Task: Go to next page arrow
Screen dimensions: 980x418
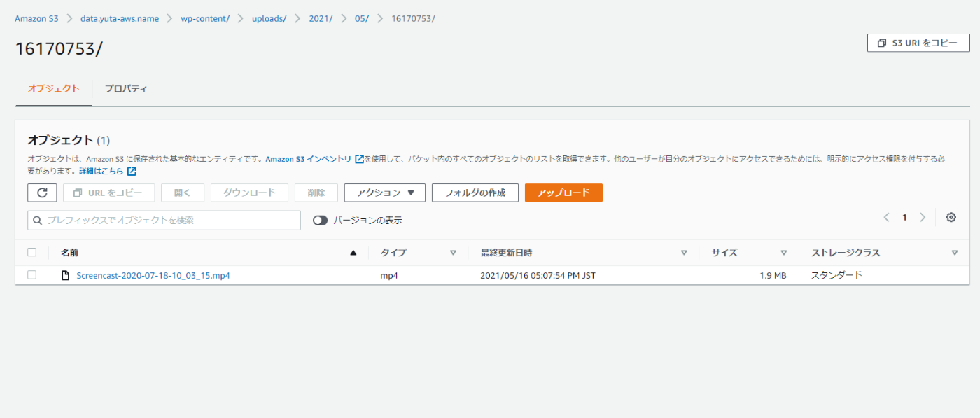Action: point(923,218)
